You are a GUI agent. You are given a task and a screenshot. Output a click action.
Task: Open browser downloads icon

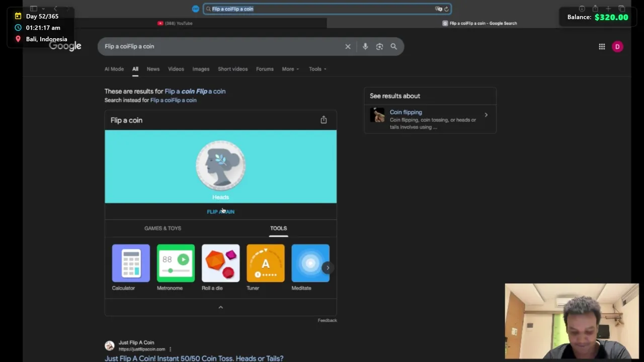[x=582, y=9]
